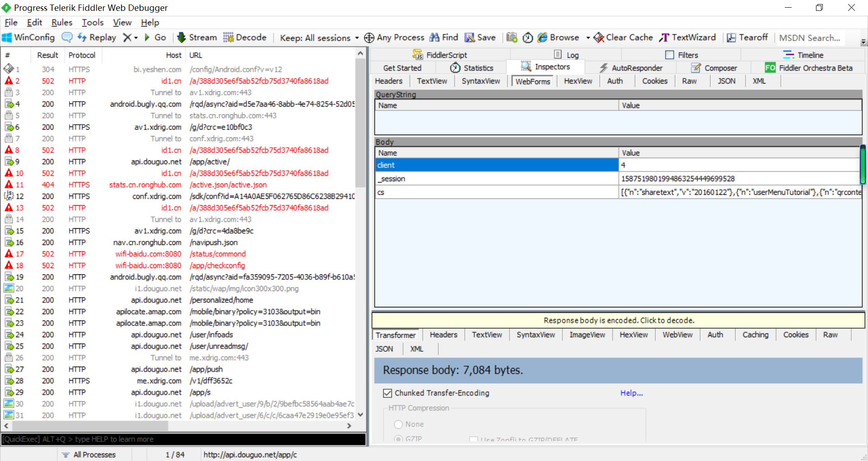Select session 1 diamond icon row
868x461 pixels.
click(x=179, y=69)
